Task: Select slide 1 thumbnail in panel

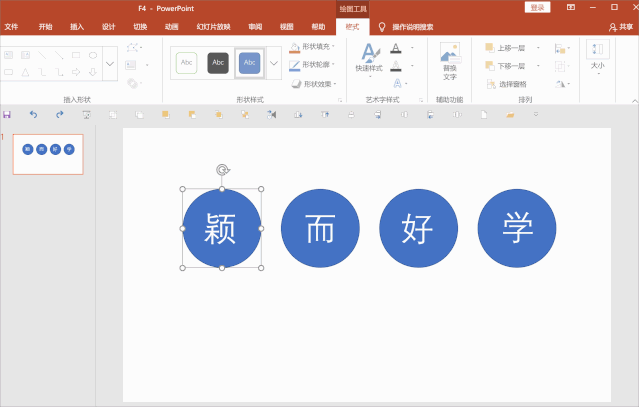Action: [x=48, y=154]
